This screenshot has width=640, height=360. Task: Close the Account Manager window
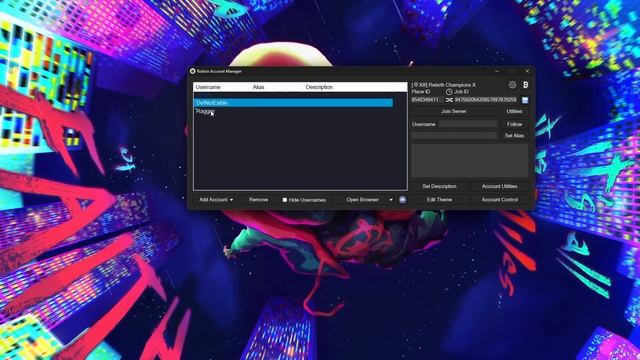527,71
